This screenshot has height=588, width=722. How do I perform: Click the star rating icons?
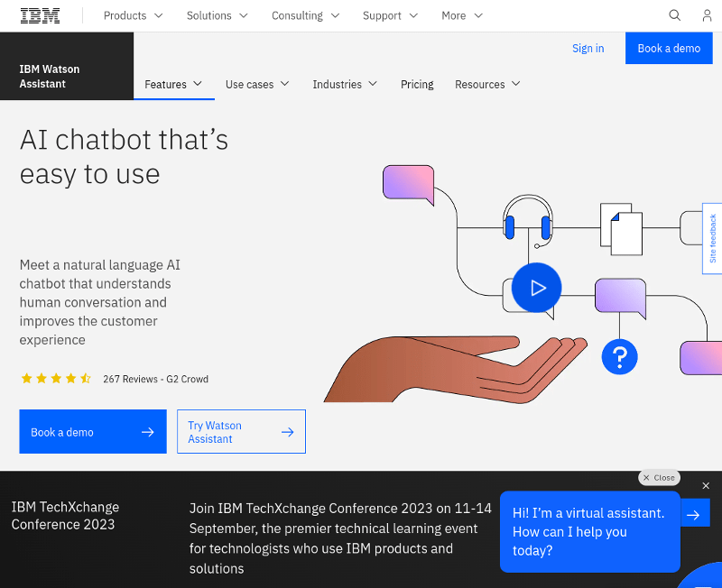pos(56,379)
